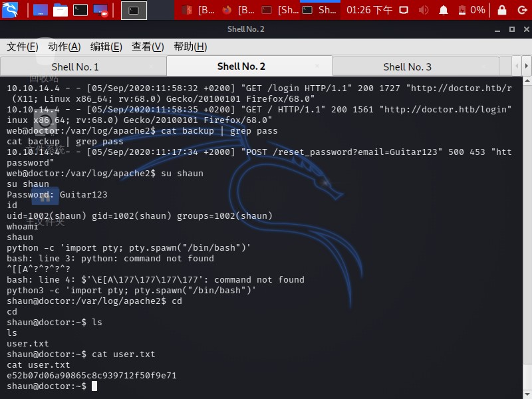Click the user flag hash e52b07d06a90865c8c939712f50f9e71
Viewport: 532px width, 399px height.
(92, 376)
